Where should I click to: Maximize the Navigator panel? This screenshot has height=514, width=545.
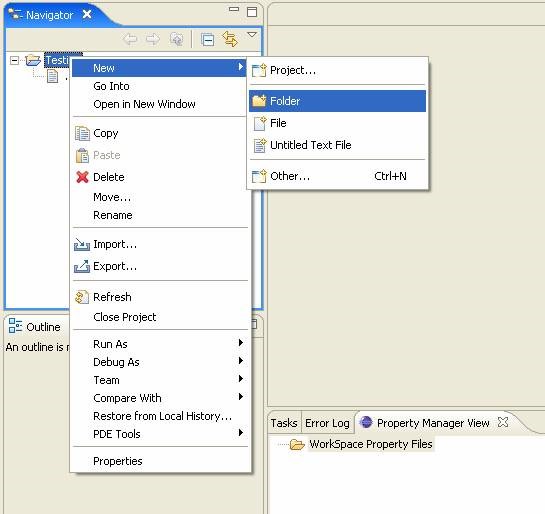click(252, 12)
